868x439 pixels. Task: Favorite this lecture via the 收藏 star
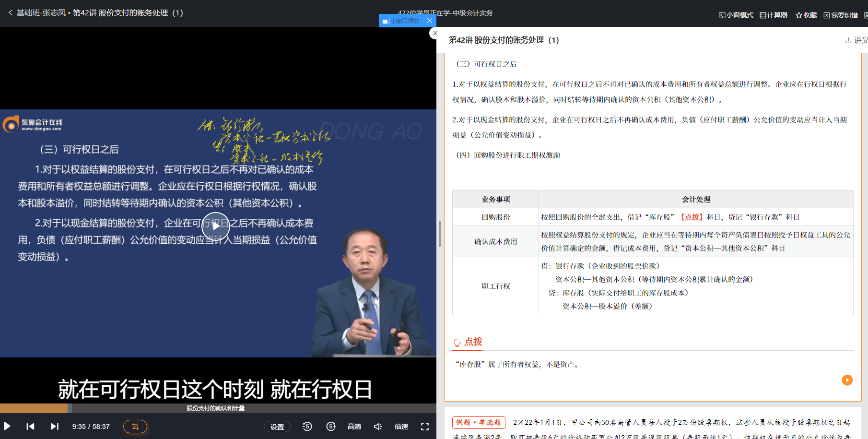pos(806,14)
